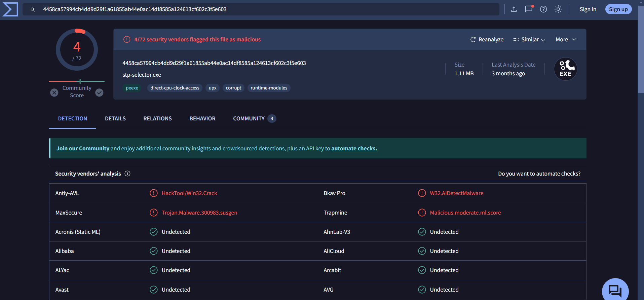Click Malicious.moderate.ml.score detection text
The image size is (644, 300).
pyautogui.click(x=465, y=213)
